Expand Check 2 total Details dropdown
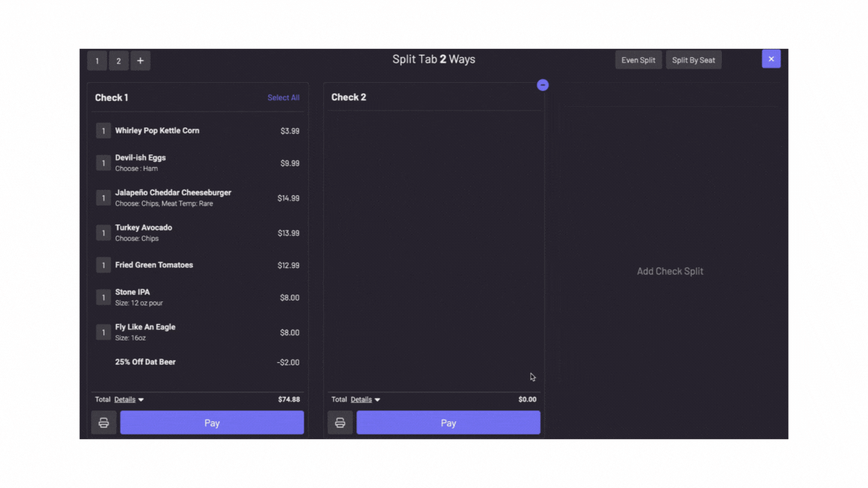This screenshot has width=868, height=488. click(365, 400)
